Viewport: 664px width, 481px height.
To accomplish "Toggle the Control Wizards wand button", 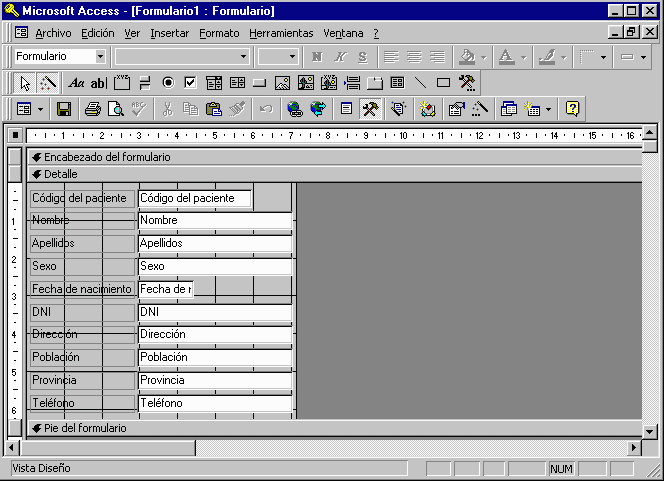I will 48,83.
